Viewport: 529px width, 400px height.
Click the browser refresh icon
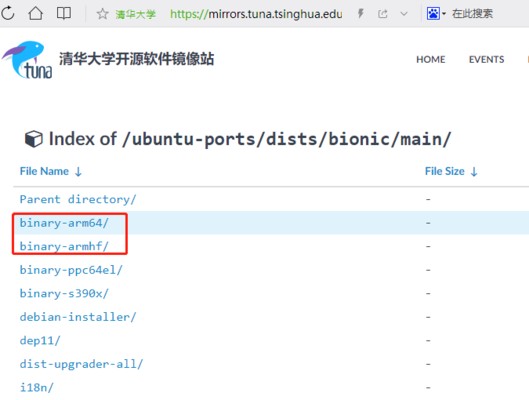click(x=7, y=13)
